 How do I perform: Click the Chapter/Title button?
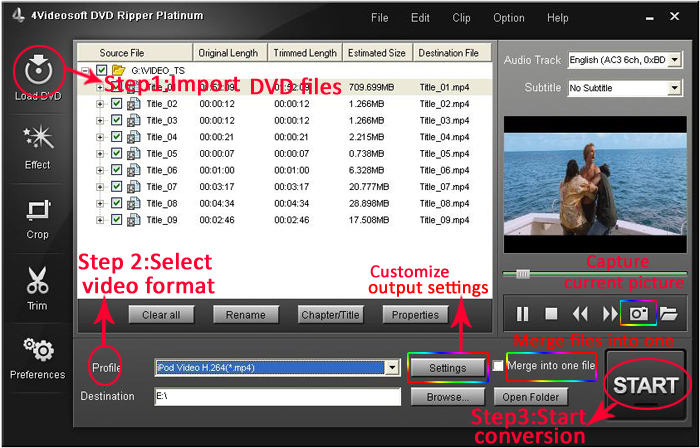[330, 315]
